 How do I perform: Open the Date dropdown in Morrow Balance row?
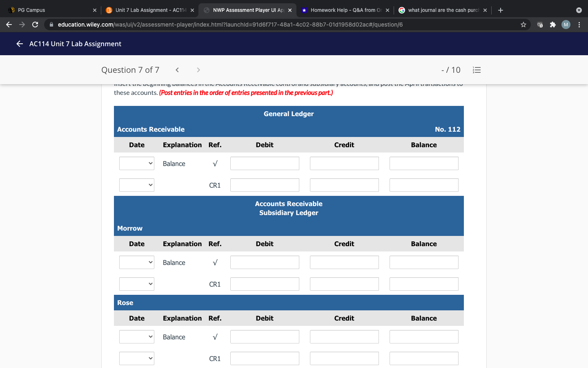pyautogui.click(x=137, y=263)
